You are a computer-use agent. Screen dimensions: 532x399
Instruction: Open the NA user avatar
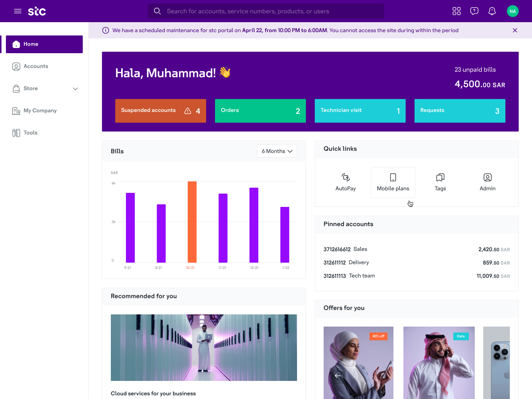[513, 11]
